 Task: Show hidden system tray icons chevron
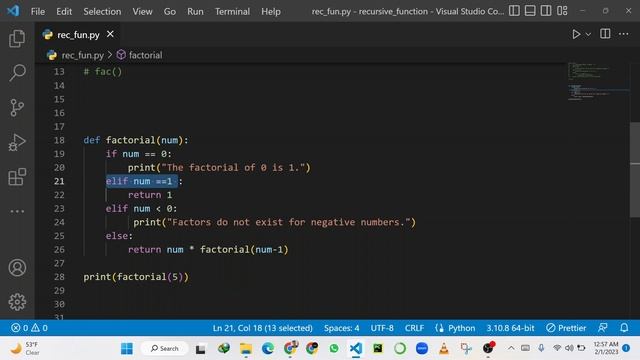[x=511, y=348]
